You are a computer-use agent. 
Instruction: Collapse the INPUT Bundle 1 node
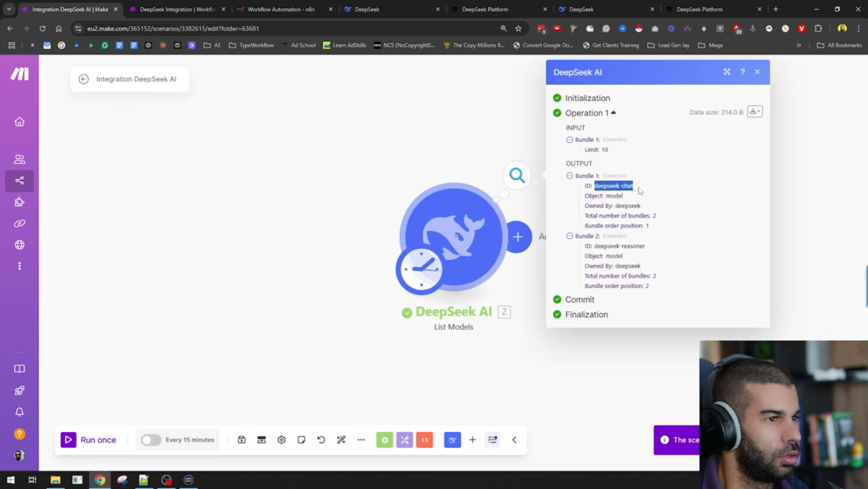(570, 140)
